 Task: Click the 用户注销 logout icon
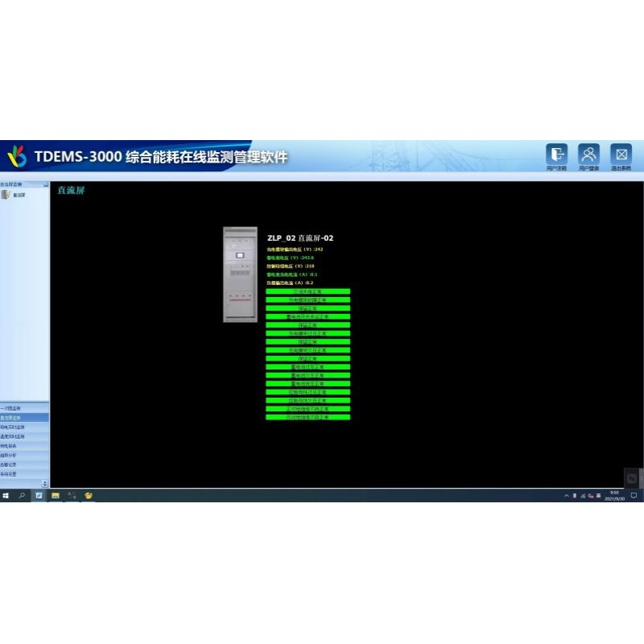point(556,155)
